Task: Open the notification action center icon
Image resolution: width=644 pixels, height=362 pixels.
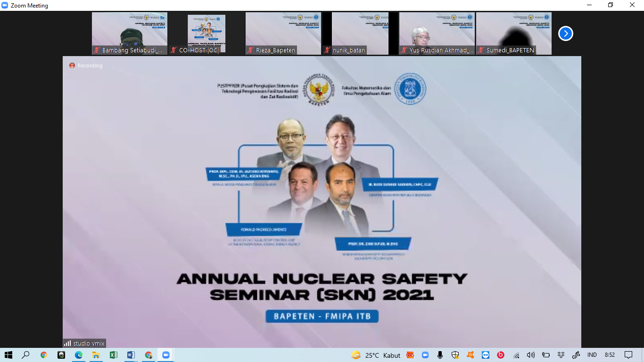Action: [628, 355]
